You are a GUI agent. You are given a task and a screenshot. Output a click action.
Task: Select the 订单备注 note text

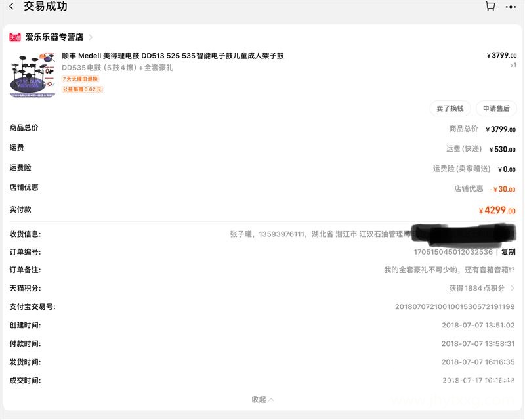point(450,270)
